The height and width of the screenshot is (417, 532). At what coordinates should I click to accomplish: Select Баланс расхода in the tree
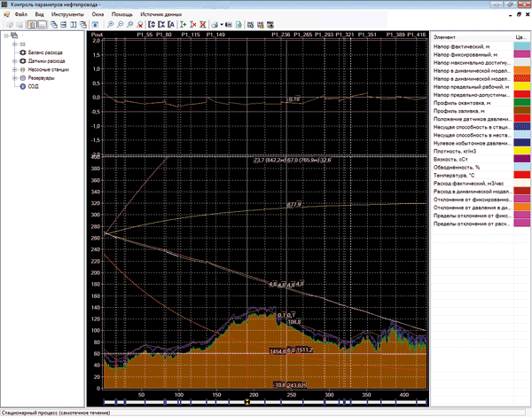click(45, 52)
